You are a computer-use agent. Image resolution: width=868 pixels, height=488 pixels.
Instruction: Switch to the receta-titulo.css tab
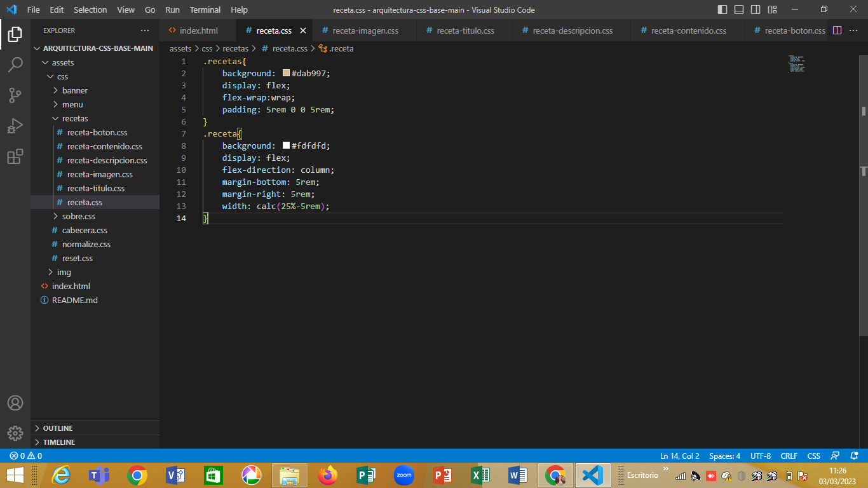coord(465,30)
